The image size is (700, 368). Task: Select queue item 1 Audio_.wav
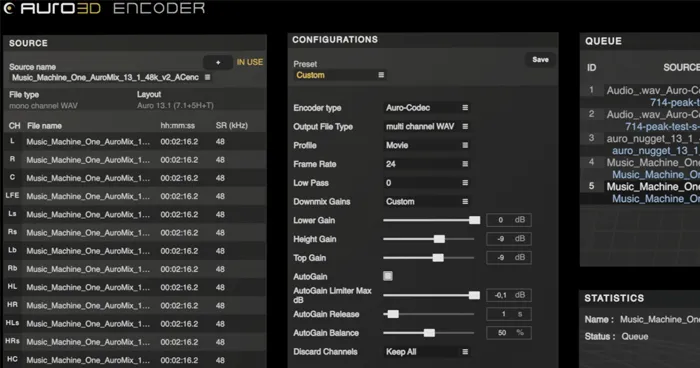[x=640, y=96]
